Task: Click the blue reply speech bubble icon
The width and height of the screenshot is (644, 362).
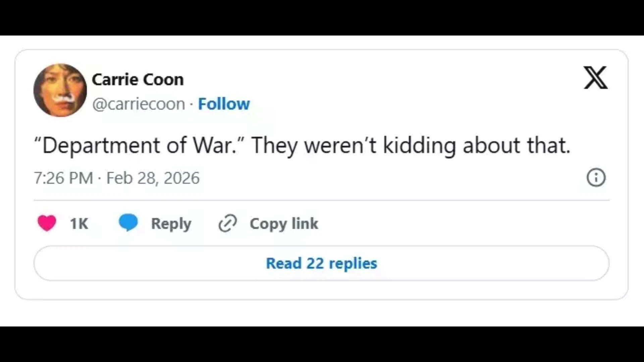Action: (x=128, y=222)
